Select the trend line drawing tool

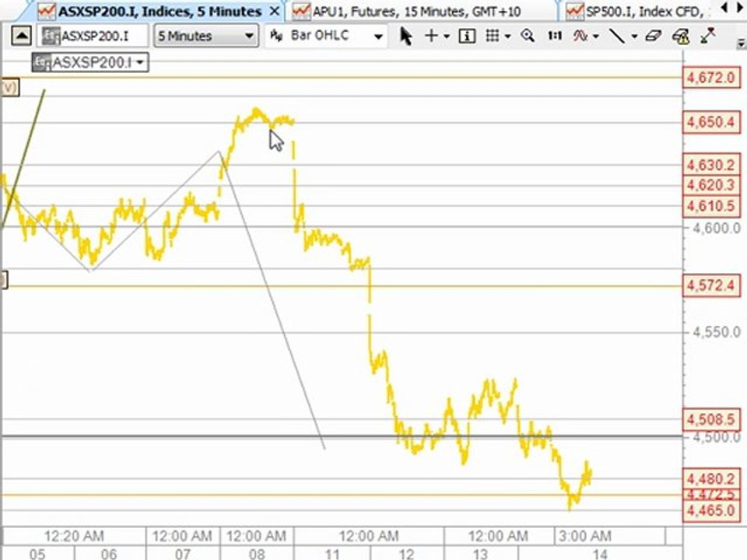pos(617,36)
